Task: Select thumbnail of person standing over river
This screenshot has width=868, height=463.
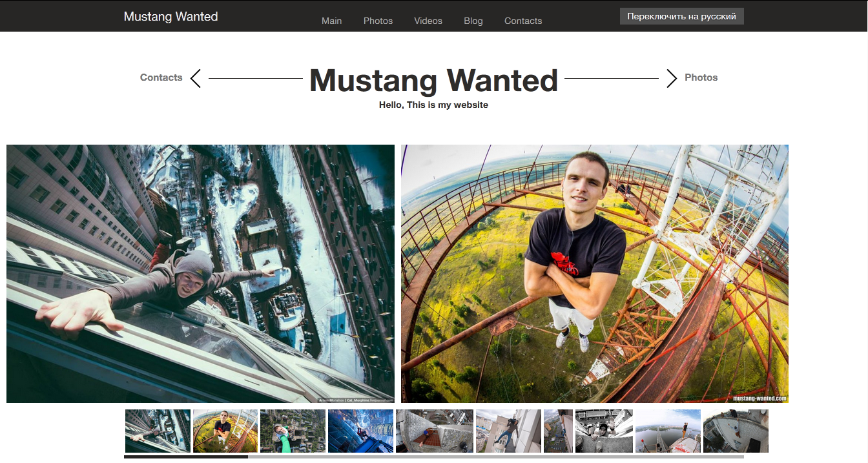Action: (668, 431)
